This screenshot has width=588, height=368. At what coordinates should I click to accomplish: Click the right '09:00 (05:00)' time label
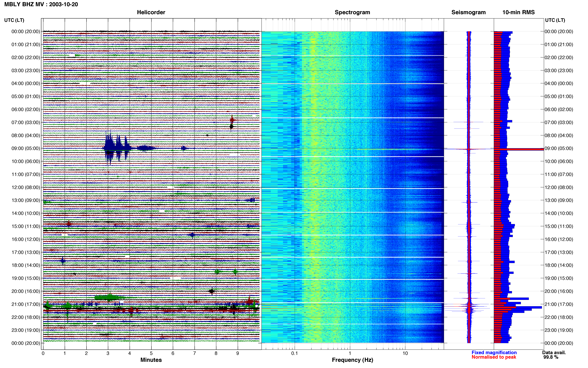(559, 148)
